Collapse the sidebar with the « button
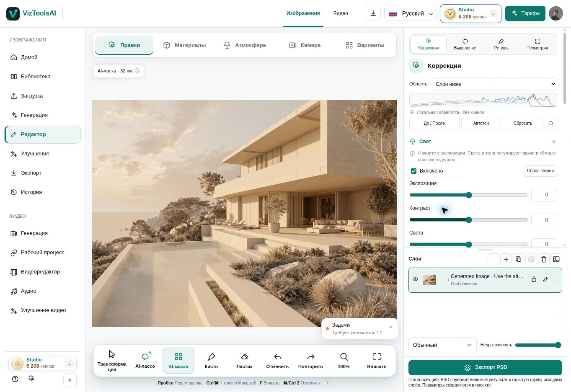 click(x=70, y=380)
